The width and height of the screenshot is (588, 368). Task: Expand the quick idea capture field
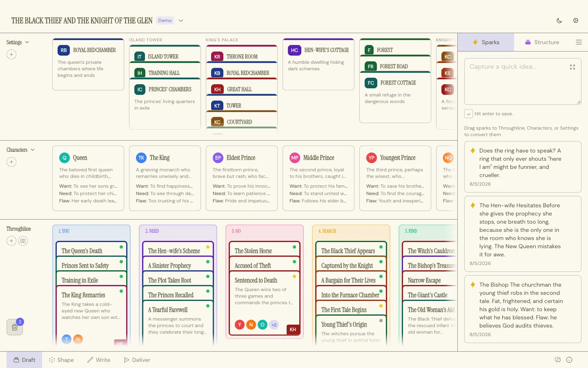(572, 67)
